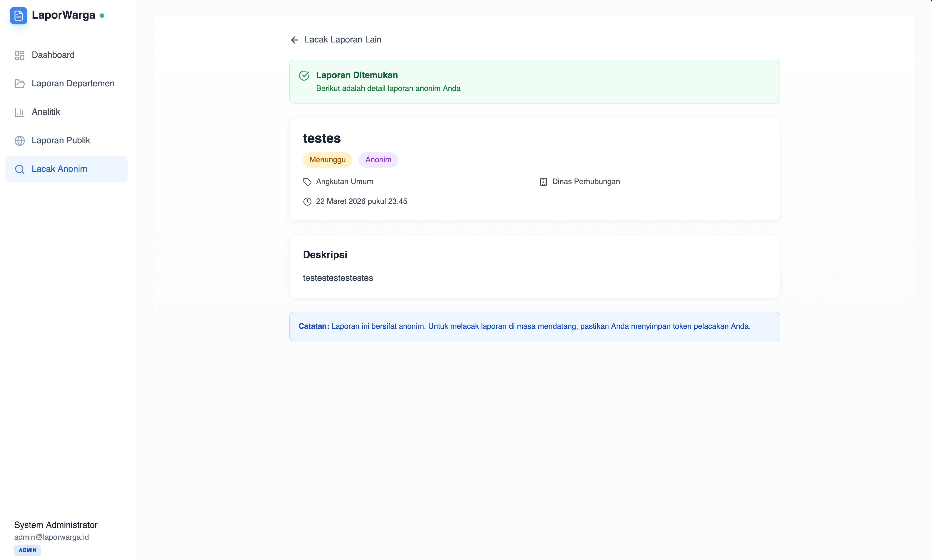Click the tag icon beside Angkutan Umum
The width and height of the screenshot is (932, 560).
tap(307, 182)
